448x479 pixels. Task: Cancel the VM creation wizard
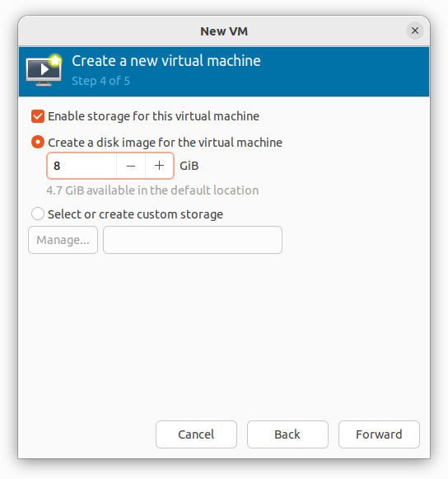pos(196,434)
